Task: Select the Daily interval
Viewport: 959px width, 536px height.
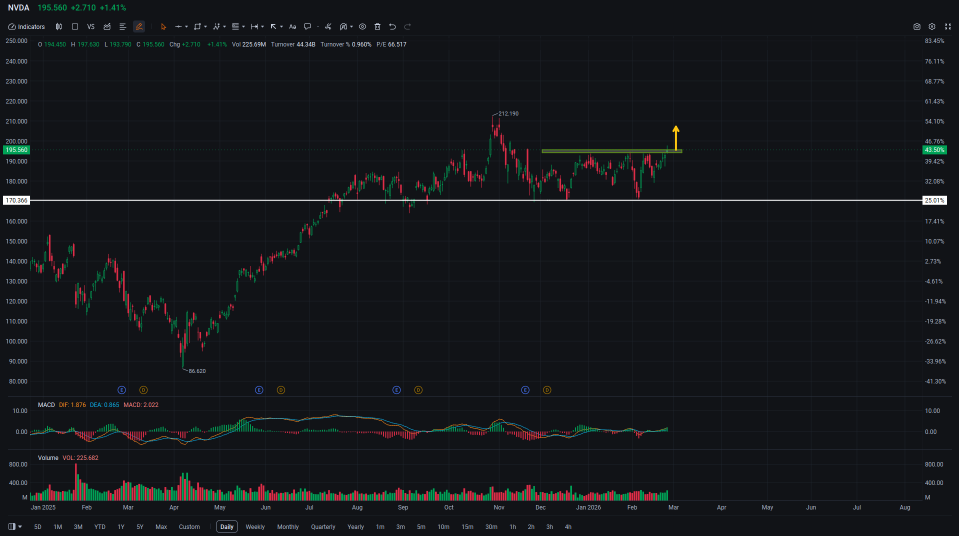Action: tap(227, 527)
